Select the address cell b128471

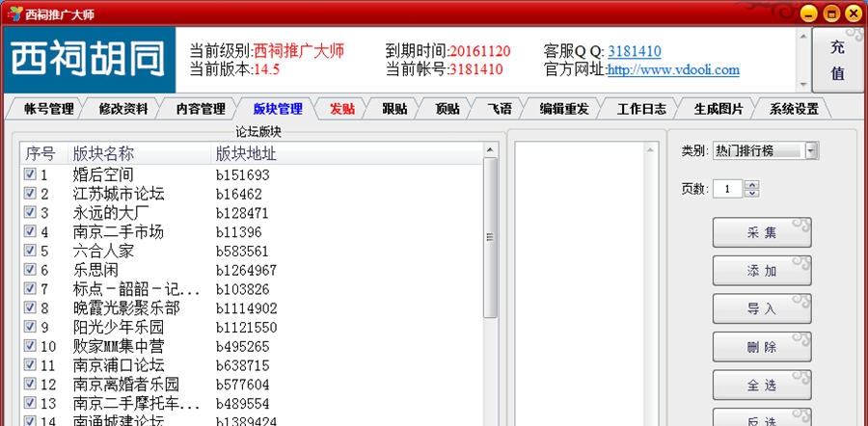click(242, 213)
